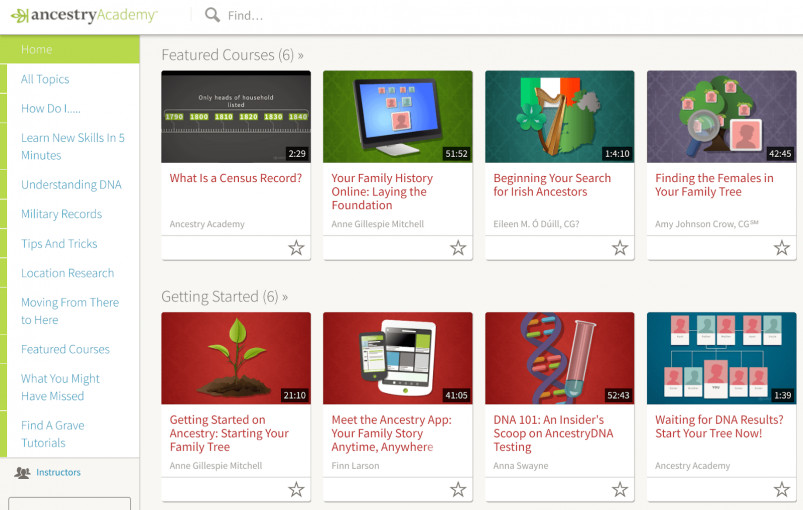Click Your Family History Online title link
The width and height of the screenshot is (803, 510).
click(x=382, y=192)
